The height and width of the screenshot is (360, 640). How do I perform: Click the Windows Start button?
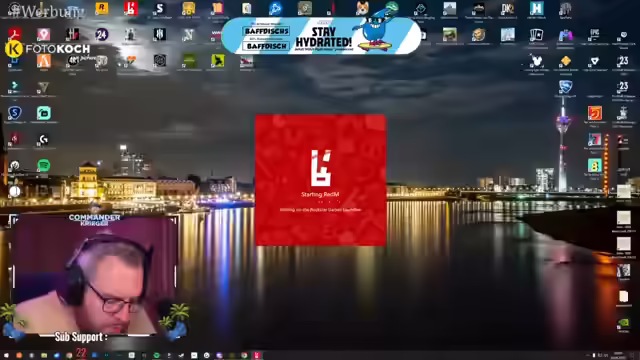click(6, 356)
